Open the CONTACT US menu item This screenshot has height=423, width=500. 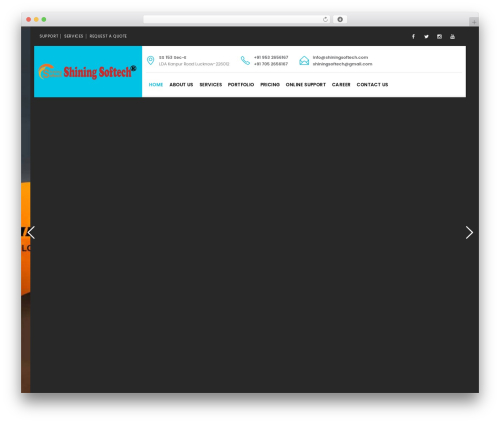point(372,85)
